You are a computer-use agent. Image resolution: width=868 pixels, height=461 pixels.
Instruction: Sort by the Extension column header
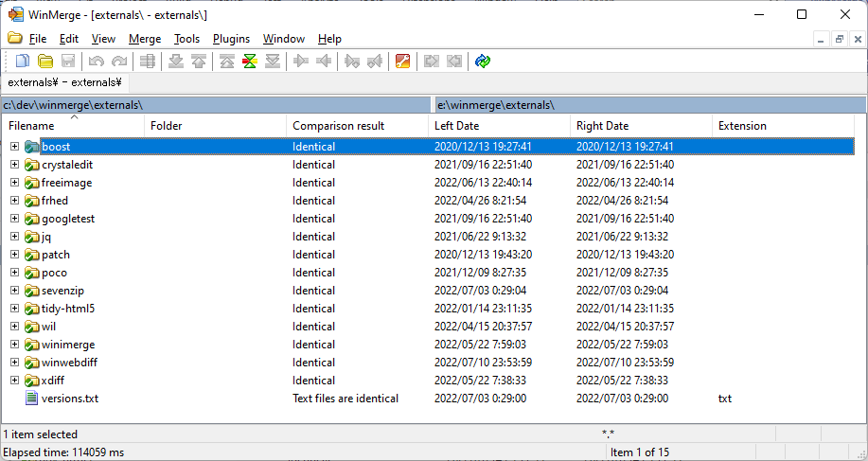[784, 126]
